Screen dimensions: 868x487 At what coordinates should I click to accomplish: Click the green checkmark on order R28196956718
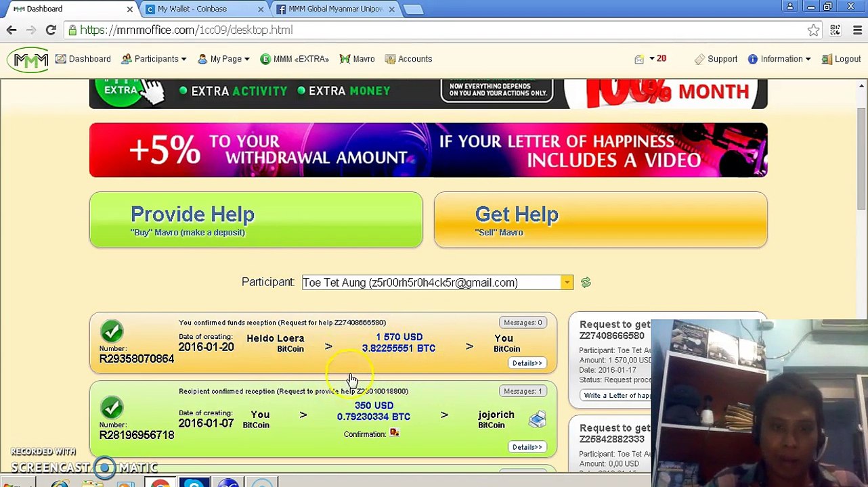(112, 407)
